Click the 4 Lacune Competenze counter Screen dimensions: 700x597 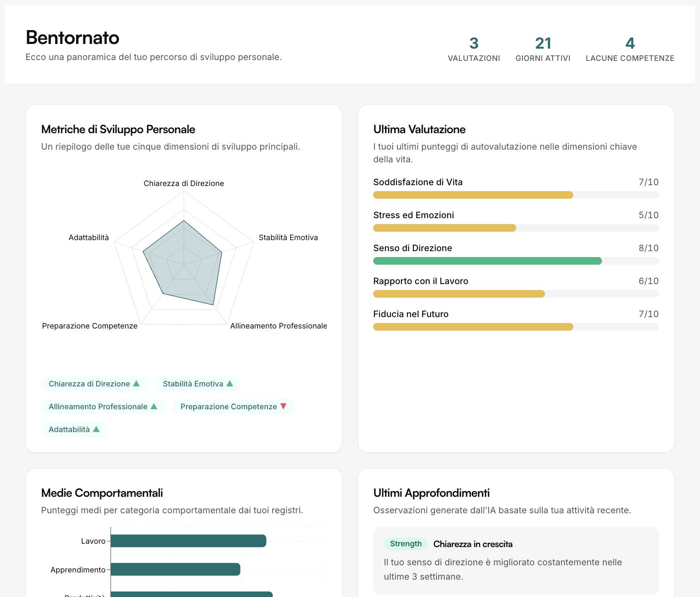(x=630, y=49)
